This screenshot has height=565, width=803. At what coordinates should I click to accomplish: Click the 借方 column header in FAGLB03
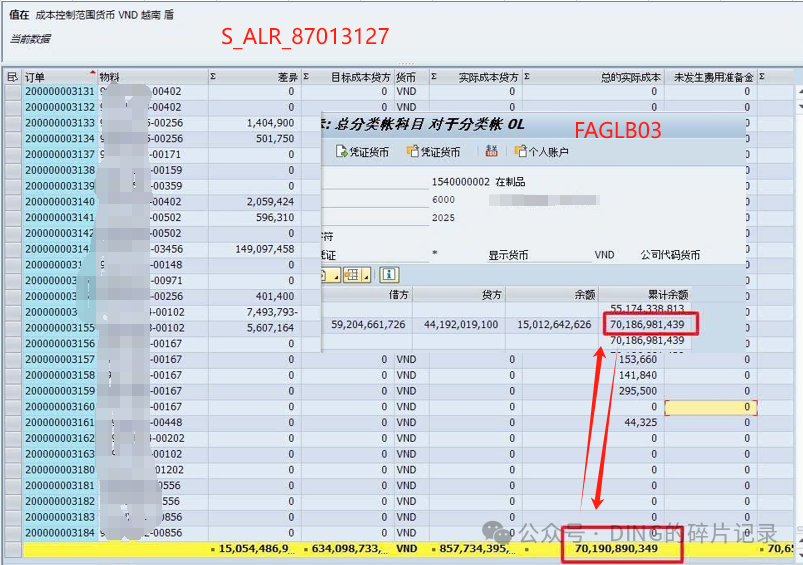(367, 294)
